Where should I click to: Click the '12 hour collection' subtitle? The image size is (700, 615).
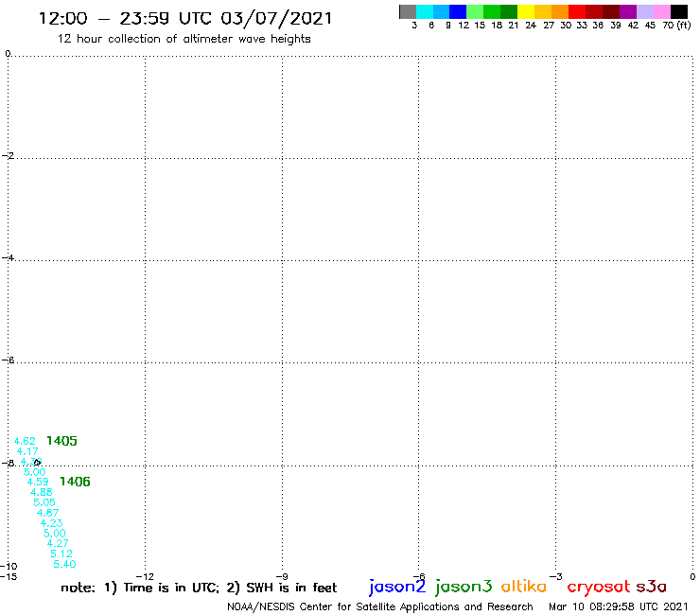click(x=184, y=39)
